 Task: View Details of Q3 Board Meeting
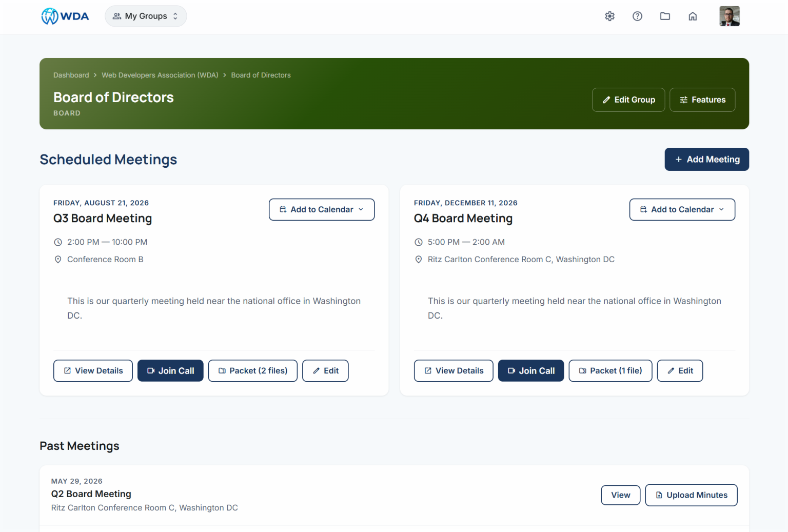[93, 371]
